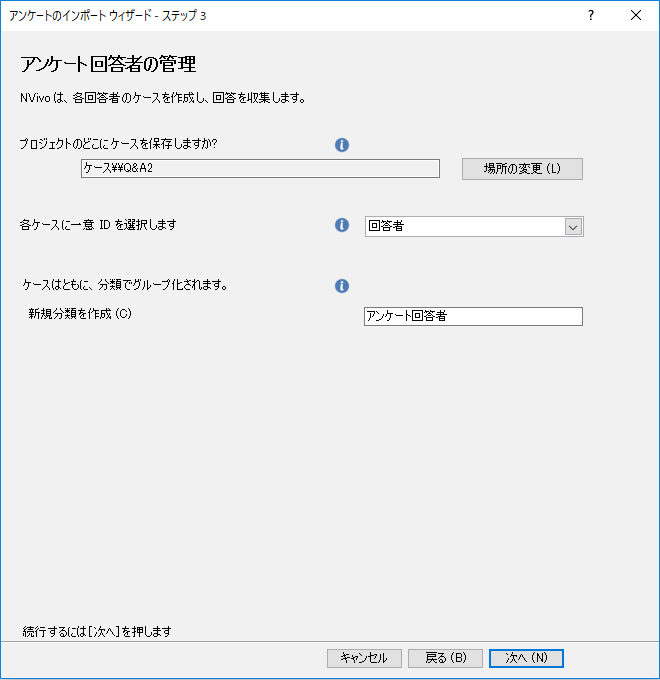Go back with the 戻る (B) button
This screenshot has width=660, height=680.
[x=446, y=658]
